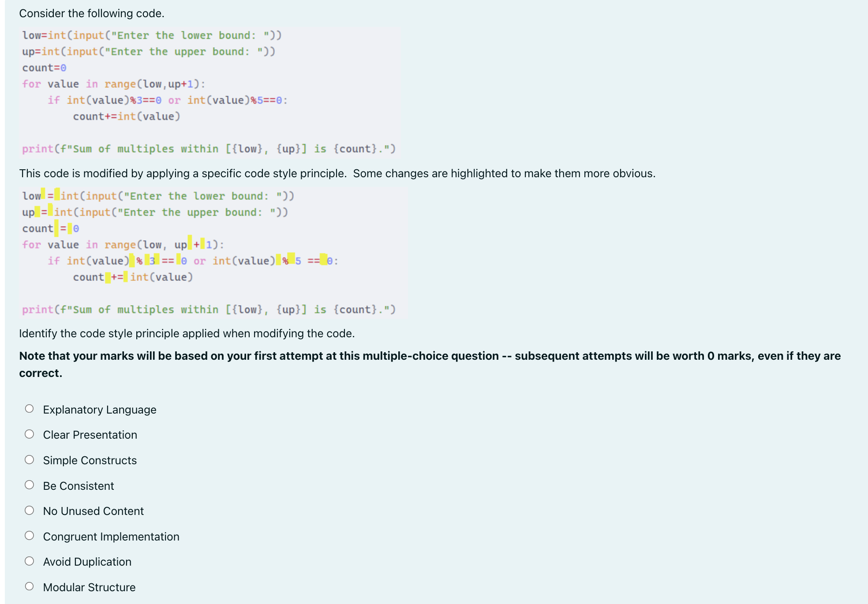This screenshot has height=604, width=868.
Task: Select the Simple Constructs radio button
Action: pos(30,459)
